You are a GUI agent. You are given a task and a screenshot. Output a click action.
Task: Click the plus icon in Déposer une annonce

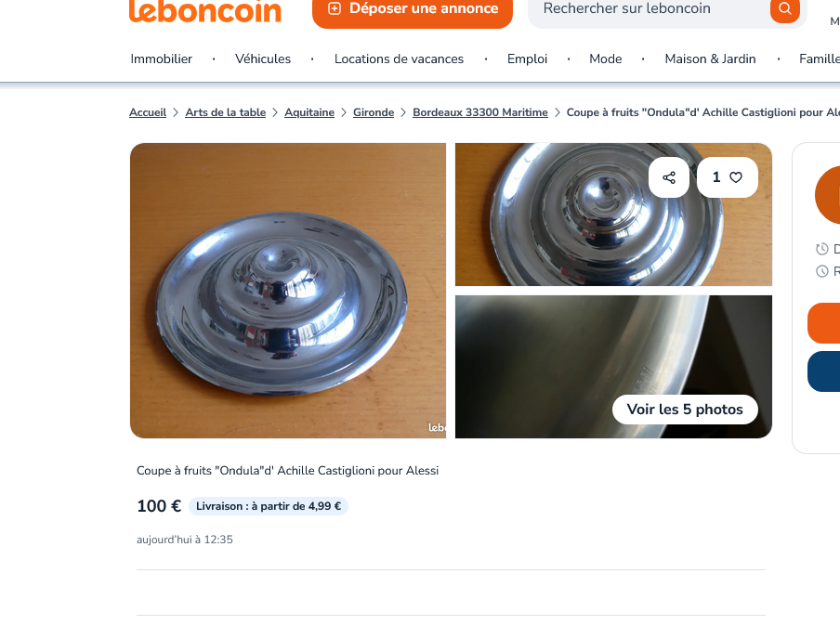point(335,8)
